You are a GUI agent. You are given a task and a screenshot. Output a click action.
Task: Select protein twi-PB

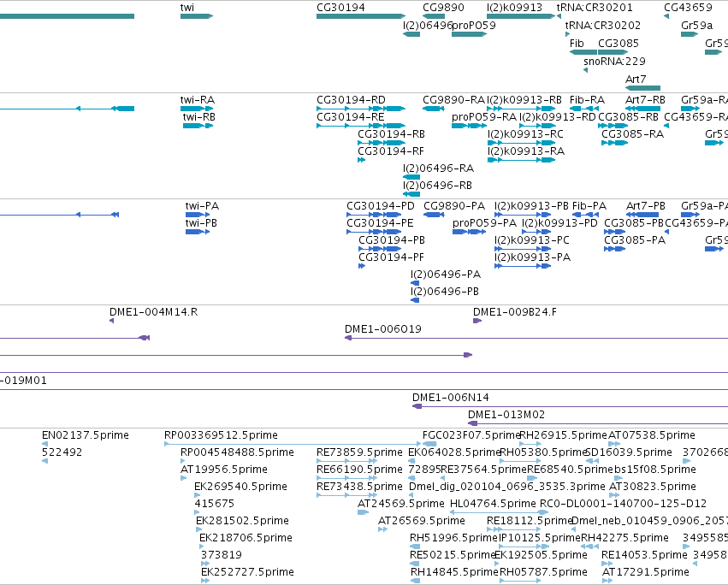(201, 223)
